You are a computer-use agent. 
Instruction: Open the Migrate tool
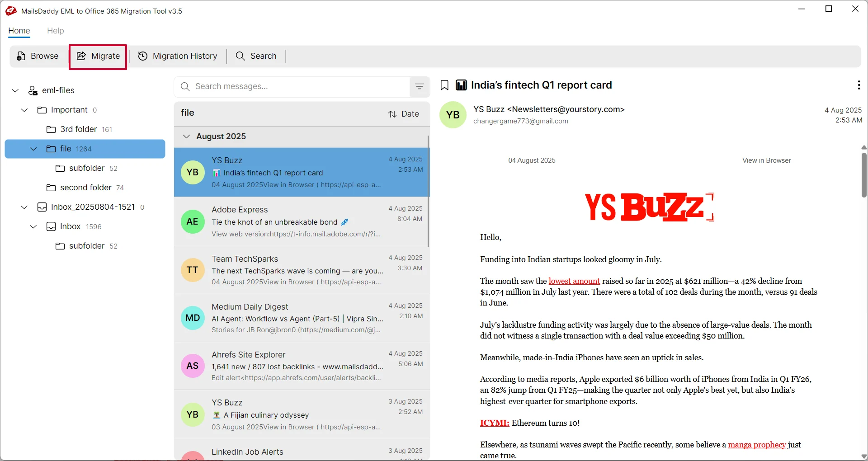[x=98, y=56]
